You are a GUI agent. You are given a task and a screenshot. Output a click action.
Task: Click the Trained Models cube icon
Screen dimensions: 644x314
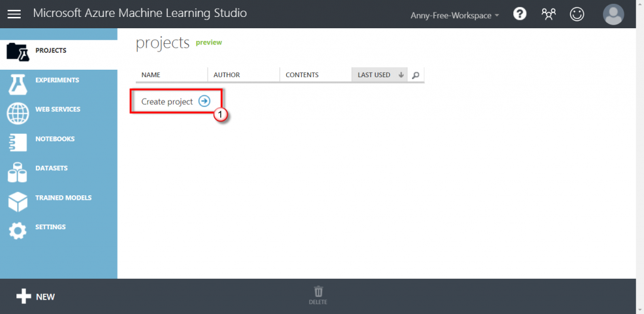coord(18,202)
